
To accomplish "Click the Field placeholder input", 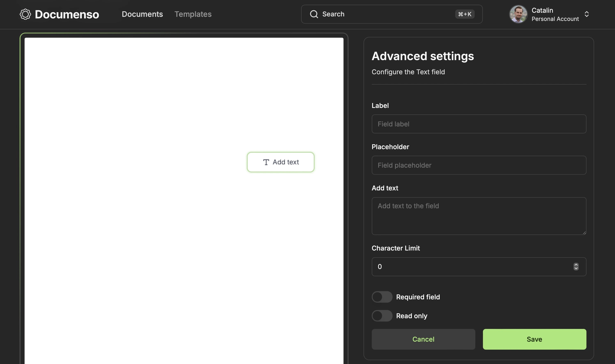I will click(x=479, y=165).
